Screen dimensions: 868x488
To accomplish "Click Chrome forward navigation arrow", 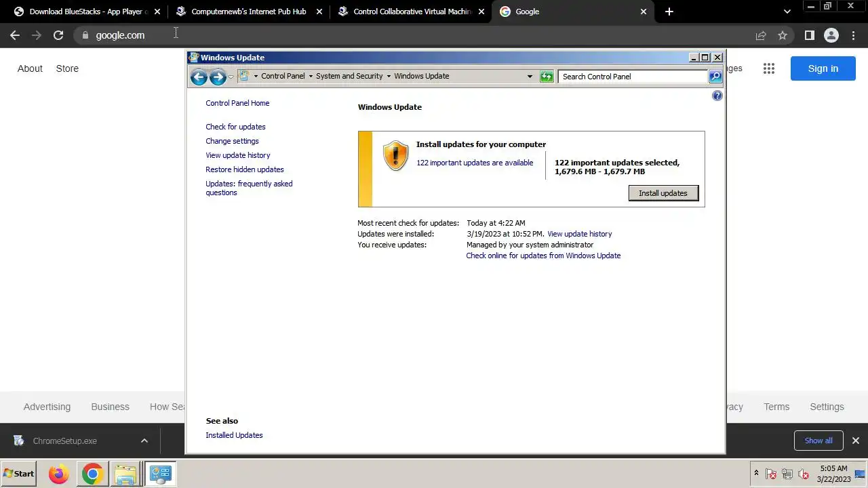I will pos(37,35).
